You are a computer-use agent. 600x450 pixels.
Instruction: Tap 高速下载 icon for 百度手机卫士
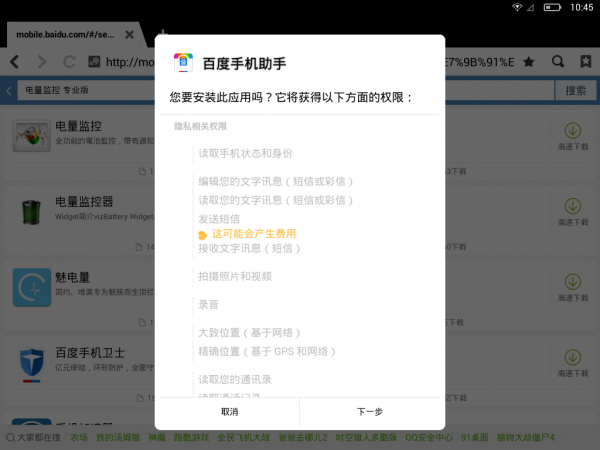572,358
